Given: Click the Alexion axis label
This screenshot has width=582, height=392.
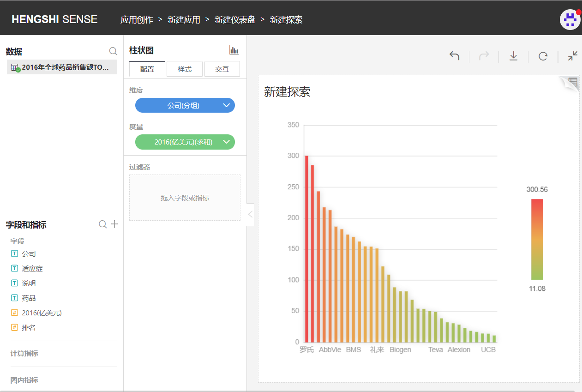Looking at the screenshot, I should point(459,350).
